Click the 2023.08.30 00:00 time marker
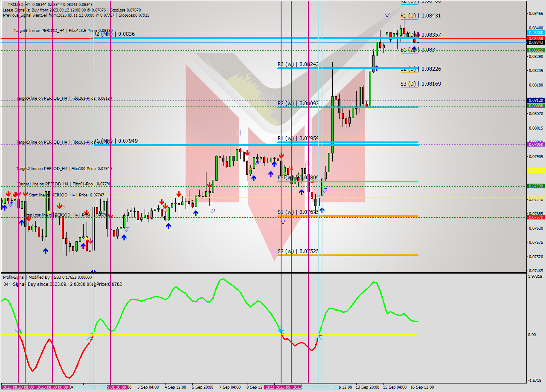 click(x=52, y=387)
